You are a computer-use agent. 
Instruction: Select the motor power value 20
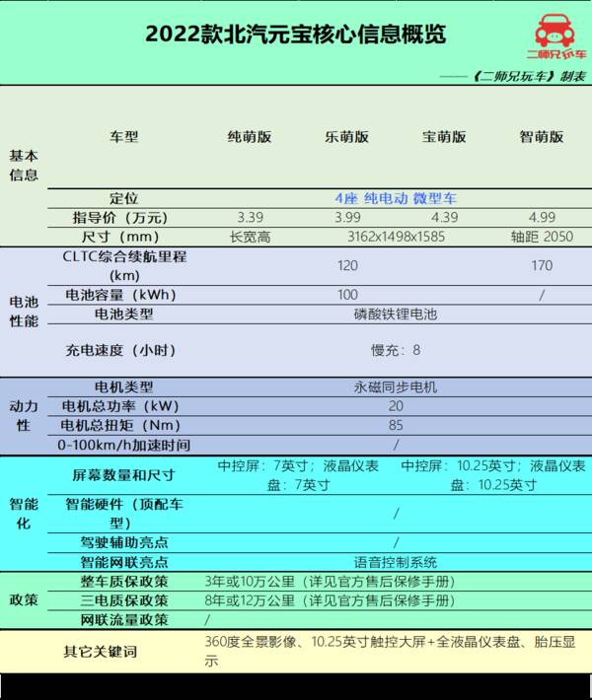click(396, 406)
